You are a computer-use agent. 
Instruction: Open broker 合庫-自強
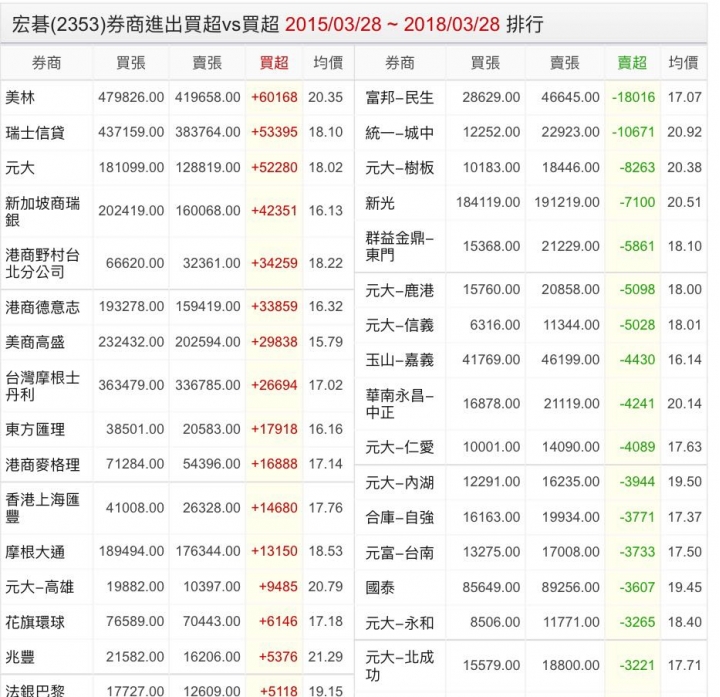(399, 517)
